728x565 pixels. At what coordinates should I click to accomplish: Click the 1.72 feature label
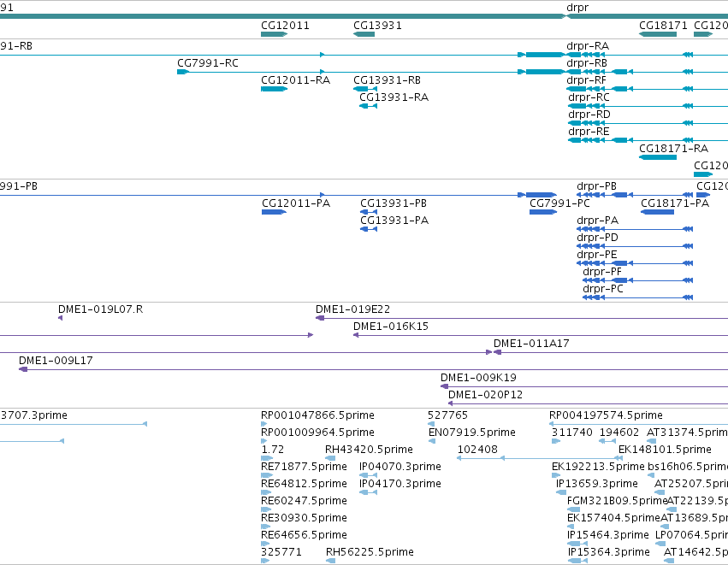273,450
